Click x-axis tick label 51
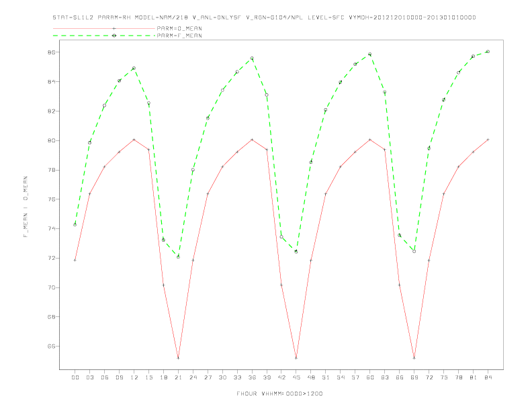 tap(326, 377)
